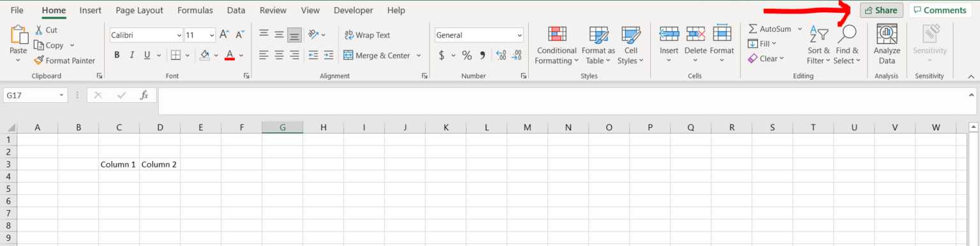Toggle Bottom Align vertical alignment
Viewport: 980px width, 246px height.
(x=294, y=35)
